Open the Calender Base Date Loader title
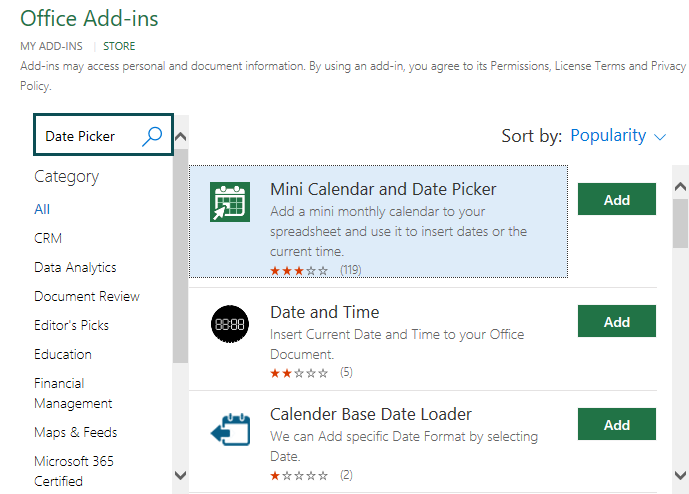 371,414
